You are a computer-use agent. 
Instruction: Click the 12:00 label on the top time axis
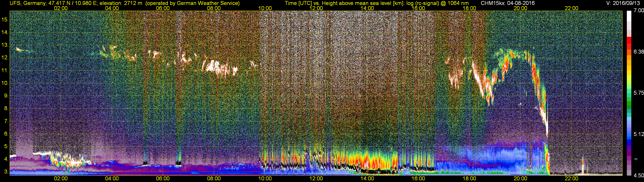click(316, 8)
